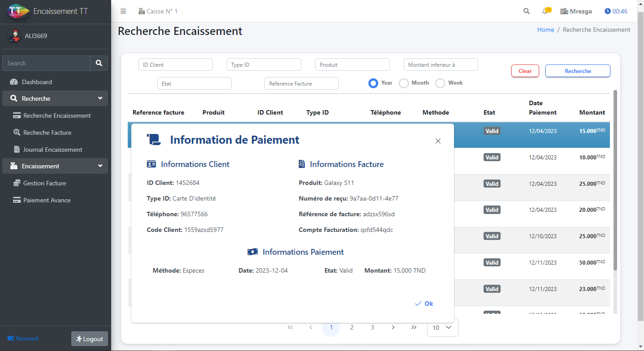The width and height of the screenshot is (644, 351).
Task: Open the Journal Encaissement menu item
Action: click(55, 150)
